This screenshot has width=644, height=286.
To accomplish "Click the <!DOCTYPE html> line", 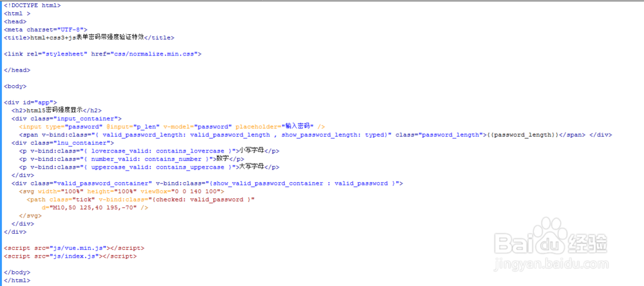I will click(x=32, y=5).
